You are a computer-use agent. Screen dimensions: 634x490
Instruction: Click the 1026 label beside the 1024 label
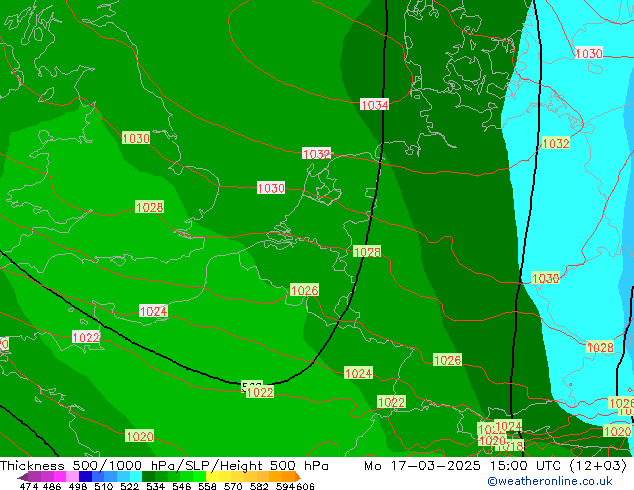pos(447,360)
